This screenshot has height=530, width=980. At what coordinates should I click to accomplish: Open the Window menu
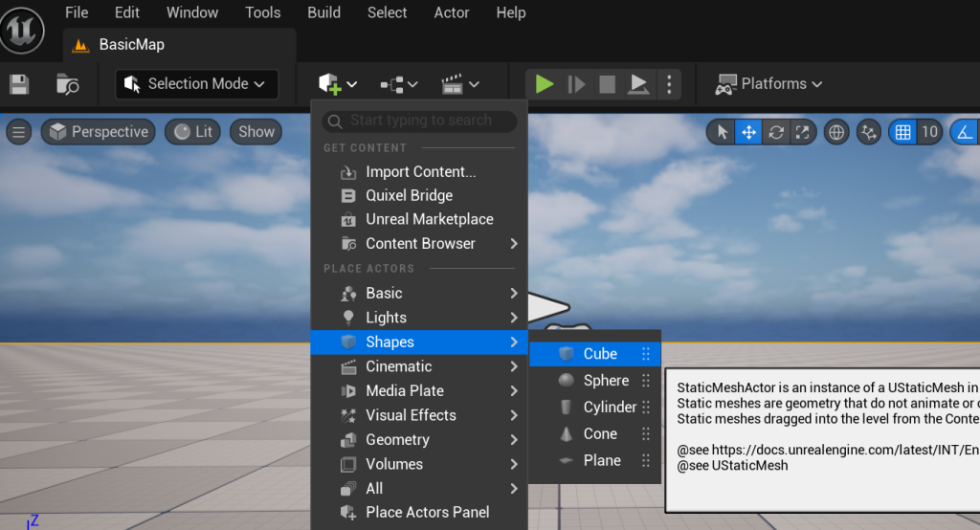(191, 12)
